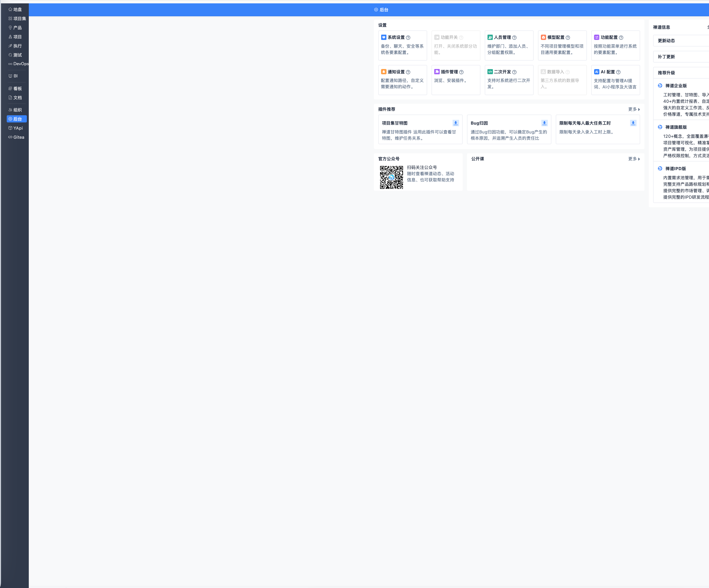Click the AI 配置 blue icon
The height and width of the screenshot is (588, 709).
(597, 72)
